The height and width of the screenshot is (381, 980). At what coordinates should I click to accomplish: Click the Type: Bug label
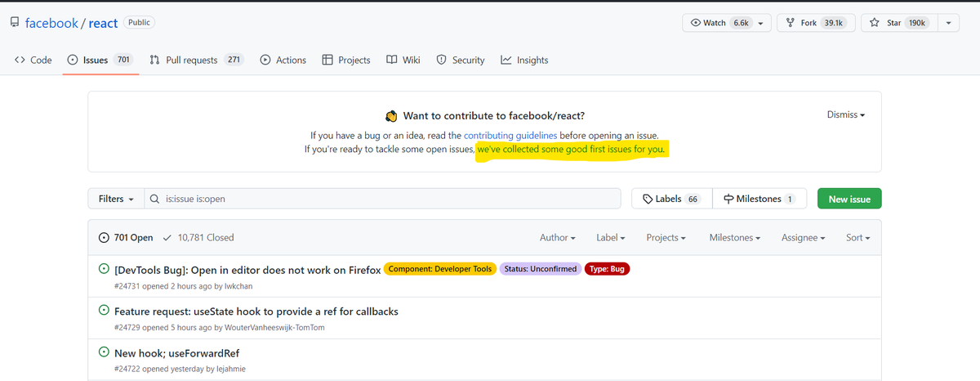(x=608, y=269)
